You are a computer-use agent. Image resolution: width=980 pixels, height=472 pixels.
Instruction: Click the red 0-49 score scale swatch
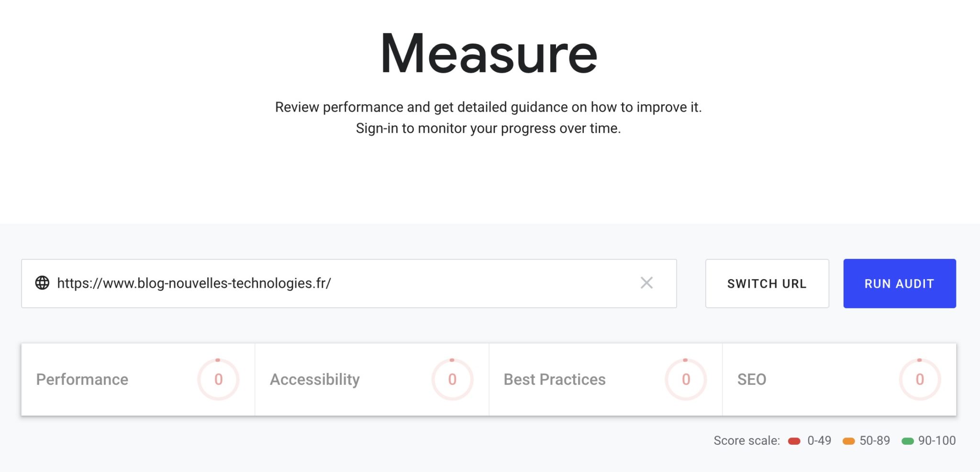coord(794,441)
